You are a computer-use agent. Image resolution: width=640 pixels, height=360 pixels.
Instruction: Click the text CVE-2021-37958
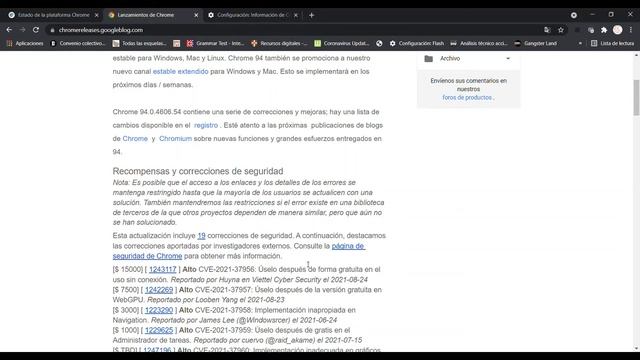click(x=223, y=310)
